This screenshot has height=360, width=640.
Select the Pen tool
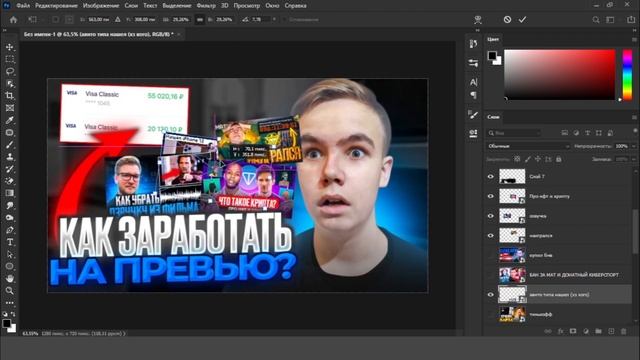[10, 230]
